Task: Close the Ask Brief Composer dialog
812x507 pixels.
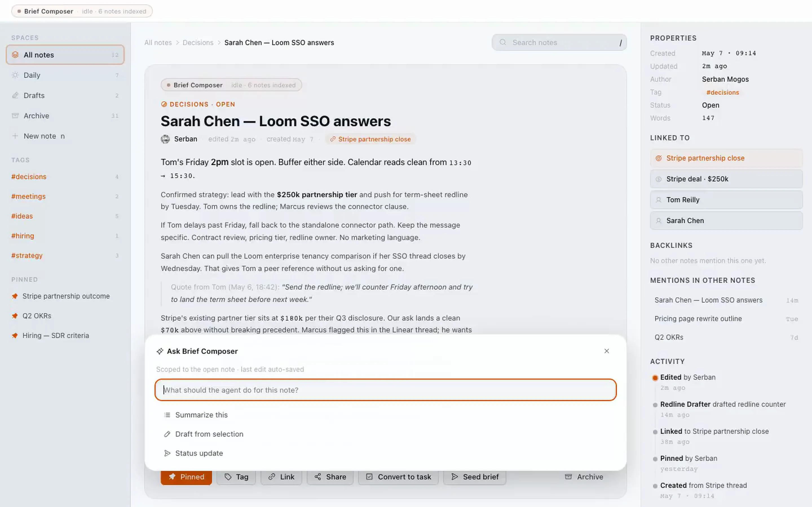Action: tap(606, 351)
